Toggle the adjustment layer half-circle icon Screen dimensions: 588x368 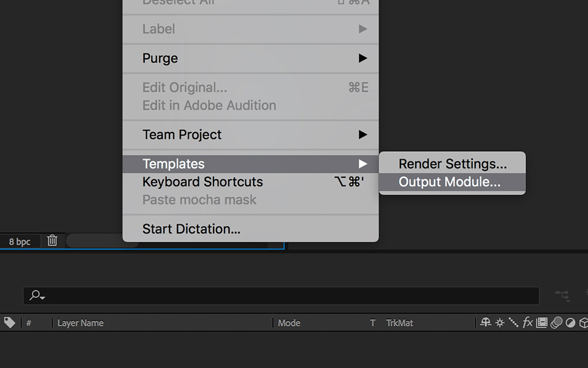click(x=570, y=322)
